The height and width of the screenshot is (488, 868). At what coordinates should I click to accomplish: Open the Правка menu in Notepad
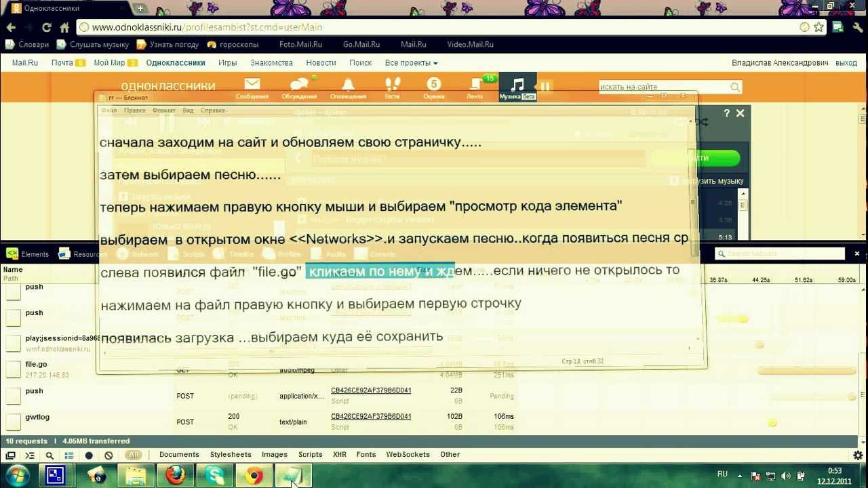point(134,110)
